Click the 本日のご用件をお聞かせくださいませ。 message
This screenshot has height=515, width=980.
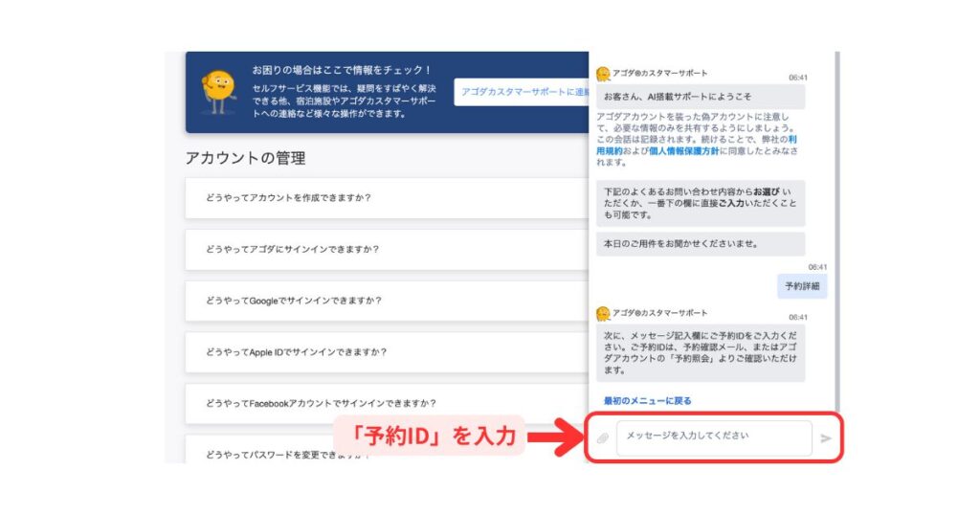[700, 244]
